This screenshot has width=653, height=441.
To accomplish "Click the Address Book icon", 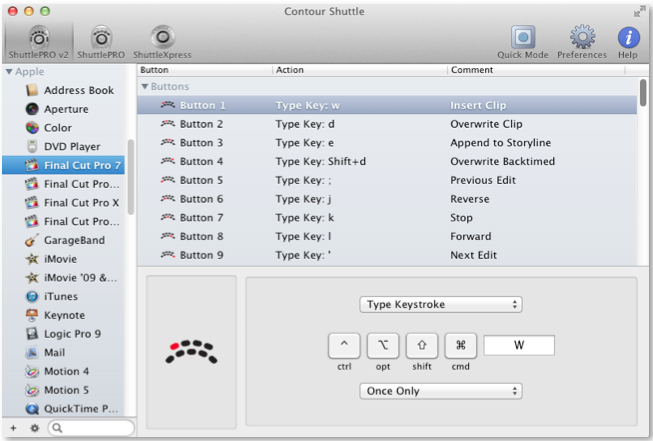I will (32, 90).
